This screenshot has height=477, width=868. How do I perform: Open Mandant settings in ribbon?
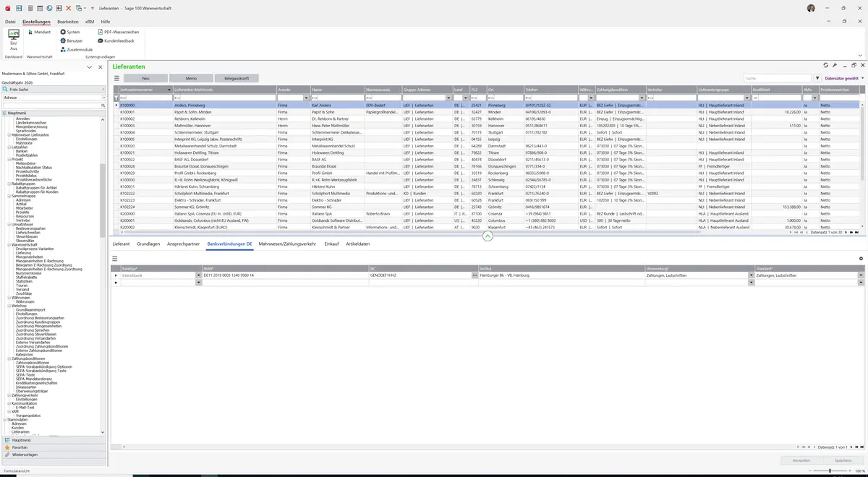point(38,32)
